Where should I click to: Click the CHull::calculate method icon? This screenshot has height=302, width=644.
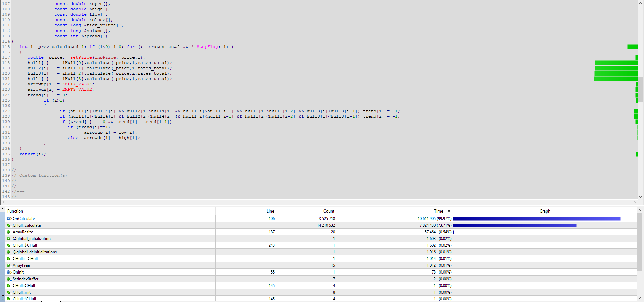tap(9, 225)
